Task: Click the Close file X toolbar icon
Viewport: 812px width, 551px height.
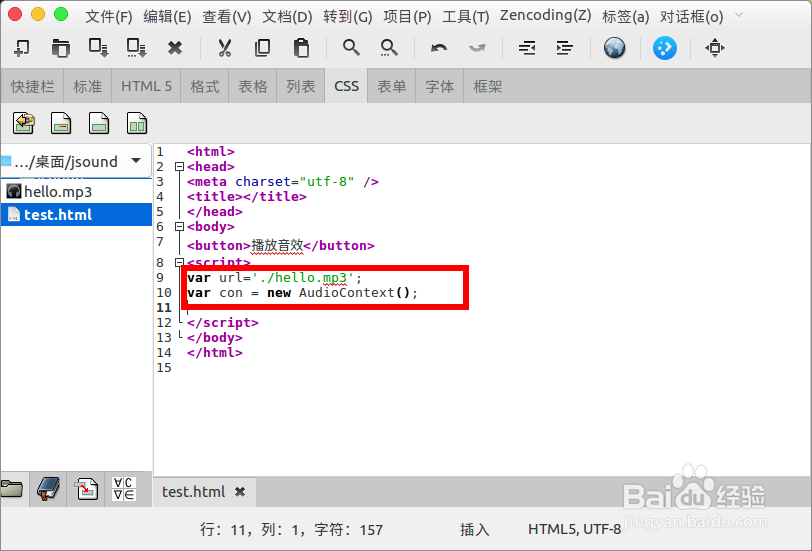Action: (x=175, y=48)
